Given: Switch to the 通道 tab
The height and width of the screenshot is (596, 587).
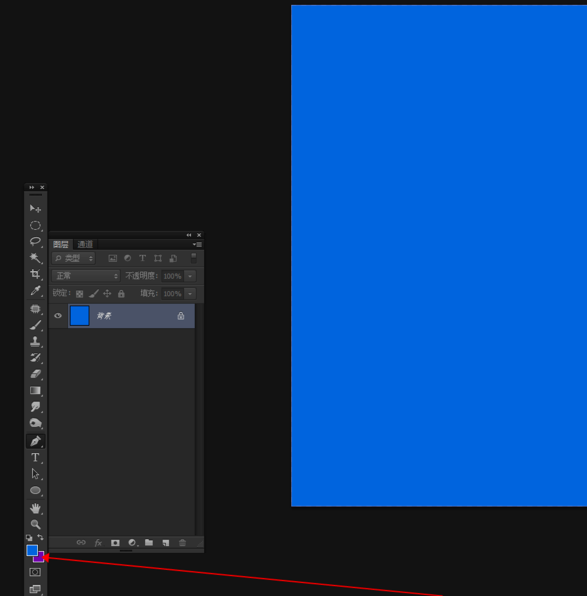Looking at the screenshot, I should (85, 244).
